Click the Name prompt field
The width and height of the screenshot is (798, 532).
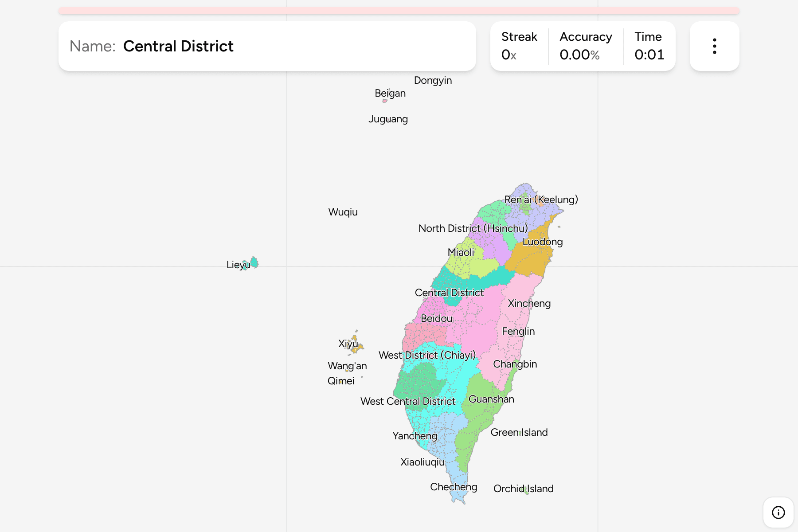point(267,46)
